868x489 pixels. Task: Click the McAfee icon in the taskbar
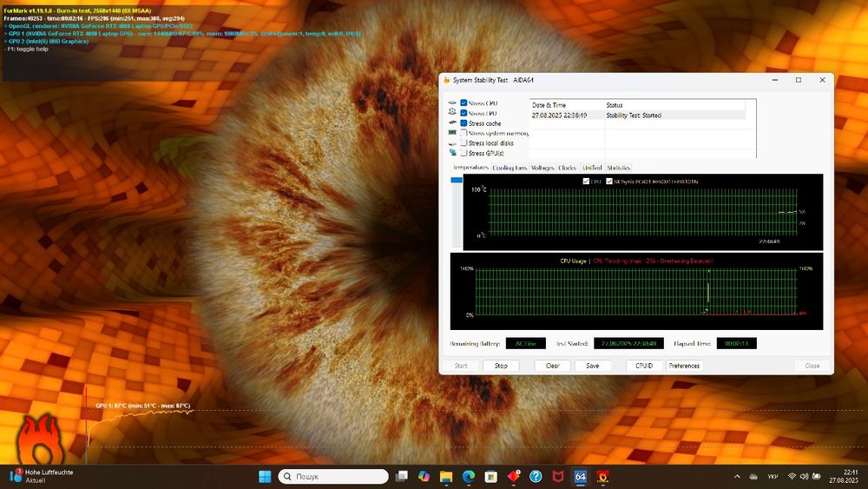pyautogui.click(x=557, y=477)
